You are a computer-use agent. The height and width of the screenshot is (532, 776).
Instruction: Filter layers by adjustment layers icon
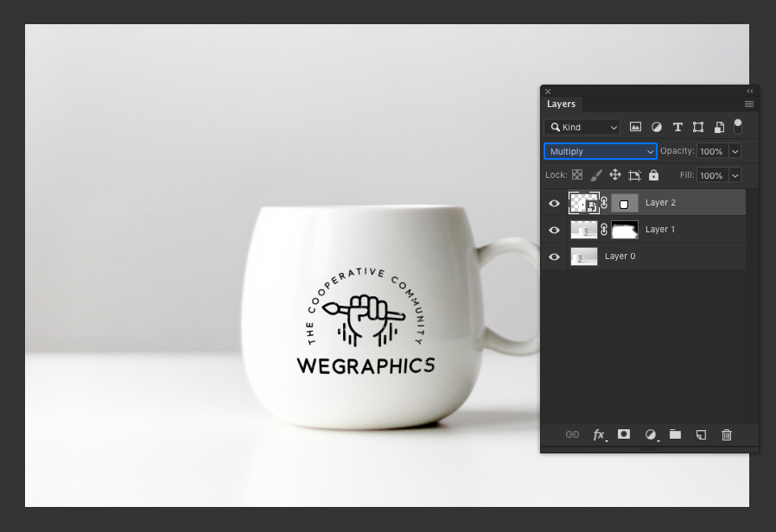(656, 127)
